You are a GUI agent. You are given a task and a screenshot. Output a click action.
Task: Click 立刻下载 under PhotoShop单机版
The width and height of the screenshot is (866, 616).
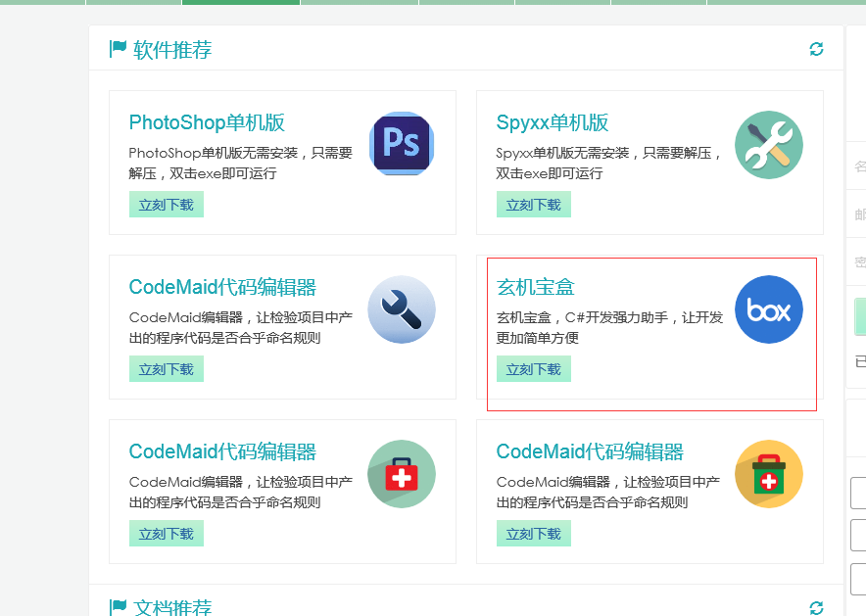pyautogui.click(x=167, y=205)
